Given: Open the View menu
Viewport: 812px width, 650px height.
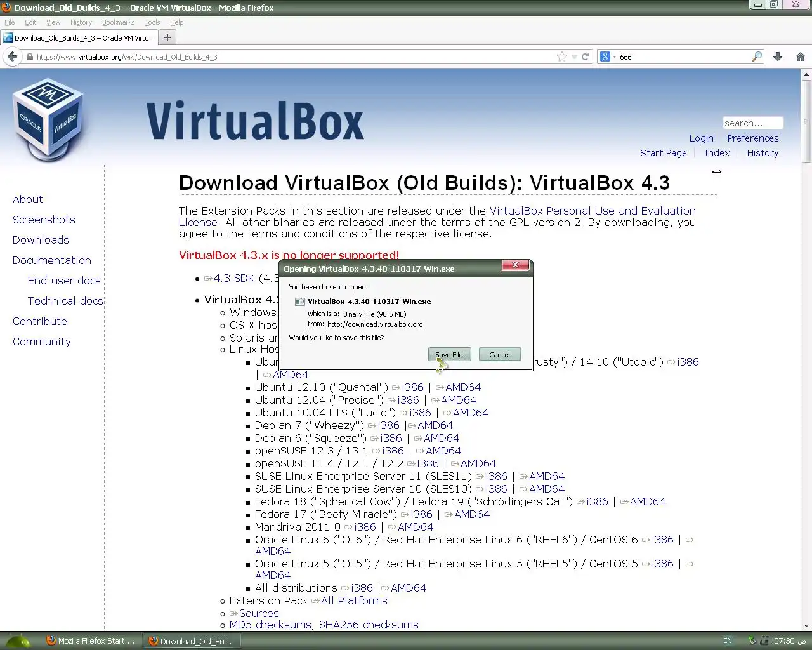Looking at the screenshot, I should coord(53,22).
